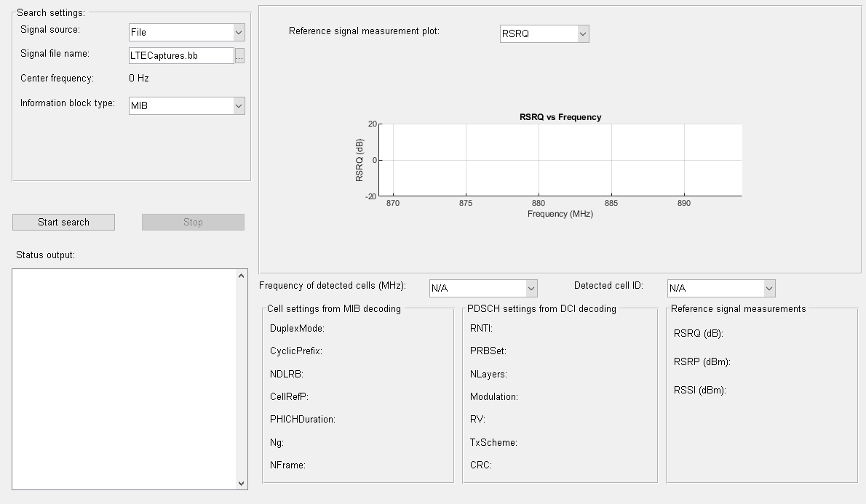Click the file browse ellipsis button
Screen dimensions: 866x504
(239, 56)
